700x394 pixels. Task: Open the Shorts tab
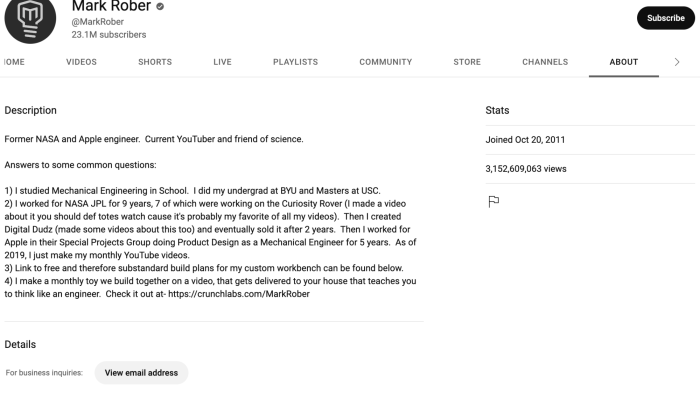pos(155,62)
